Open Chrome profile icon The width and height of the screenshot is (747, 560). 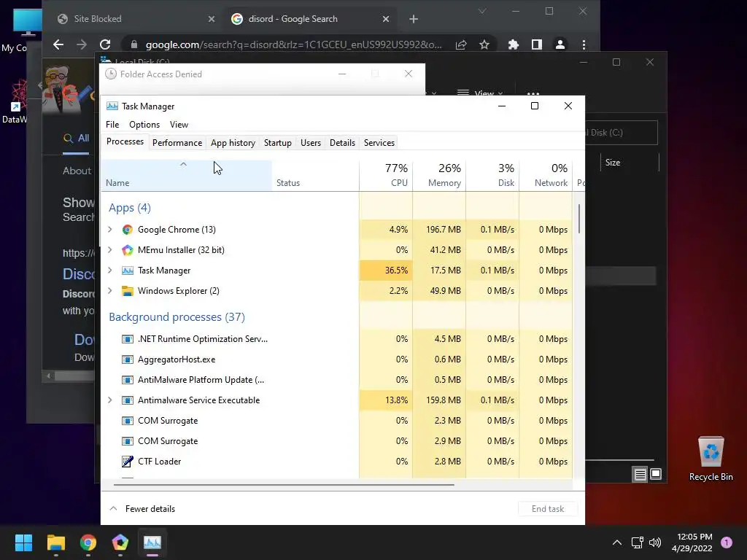click(x=560, y=44)
